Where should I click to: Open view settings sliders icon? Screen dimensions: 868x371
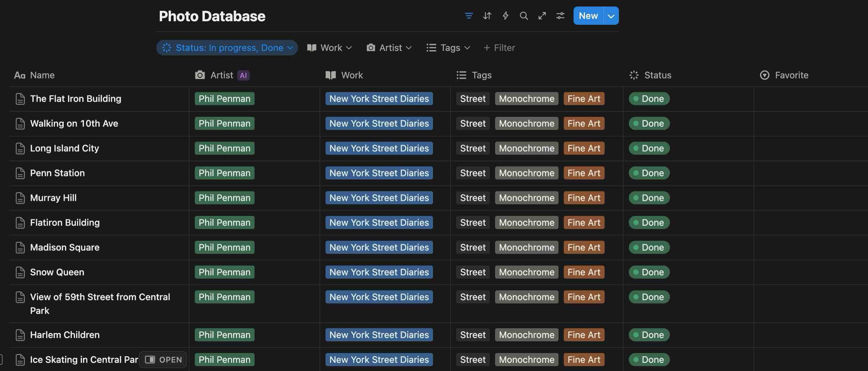tap(560, 16)
